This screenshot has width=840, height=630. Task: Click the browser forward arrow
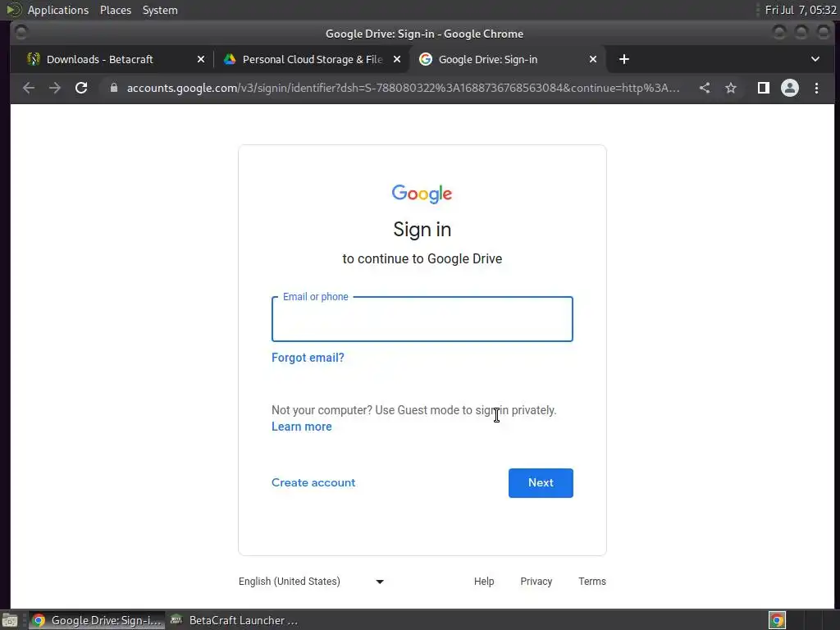point(55,88)
